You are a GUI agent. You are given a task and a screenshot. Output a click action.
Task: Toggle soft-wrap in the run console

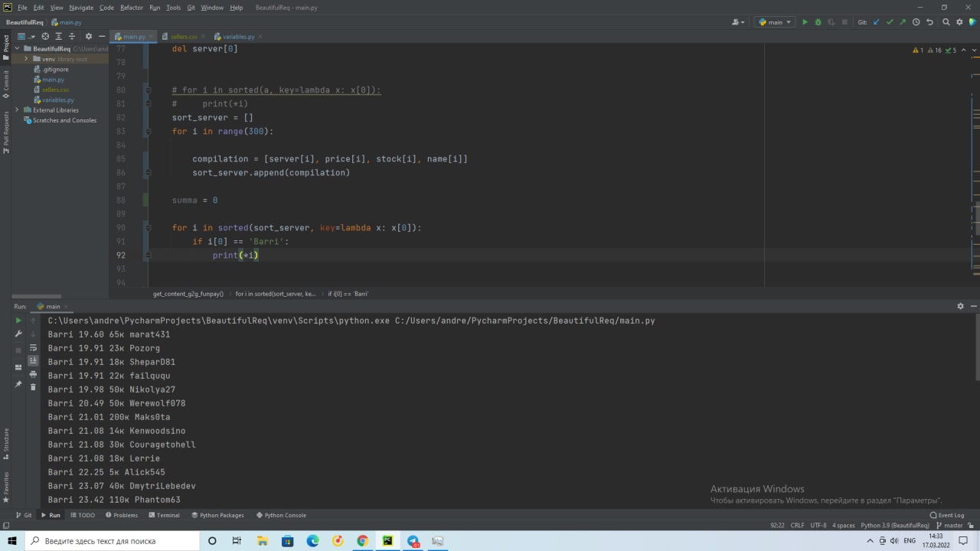[33, 347]
